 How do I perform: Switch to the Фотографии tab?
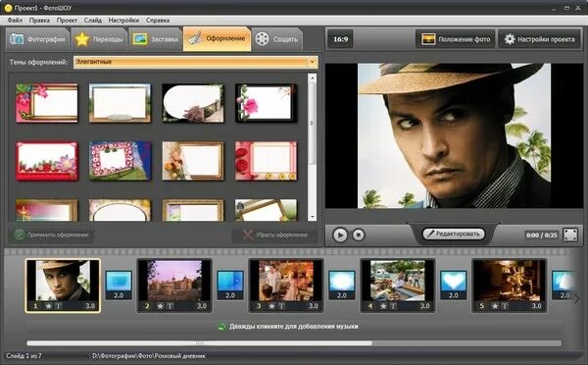pos(37,39)
